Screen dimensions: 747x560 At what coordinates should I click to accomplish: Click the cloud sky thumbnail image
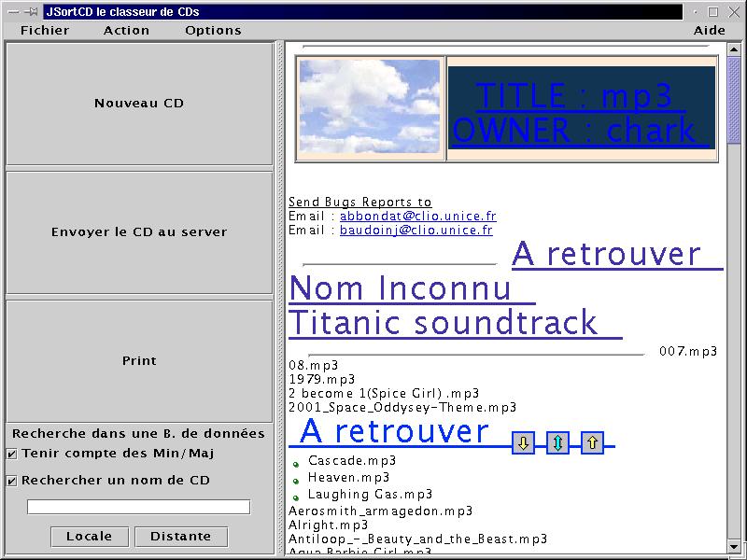[371, 107]
